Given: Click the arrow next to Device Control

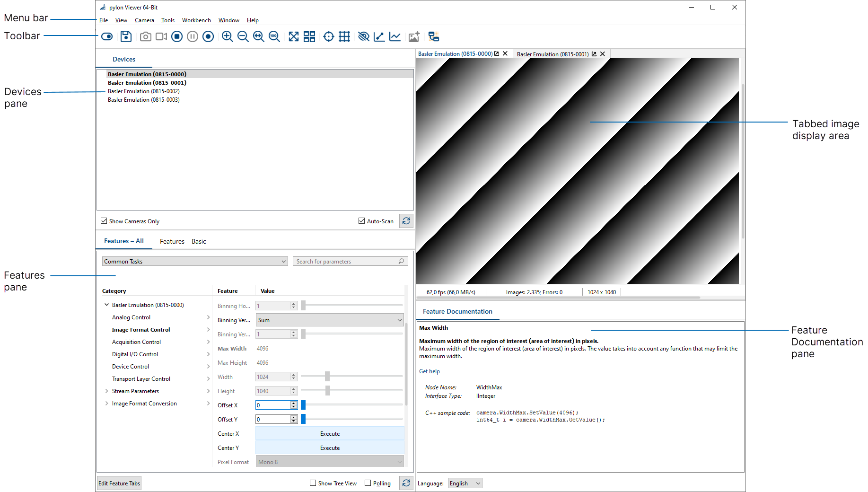Looking at the screenshot, I should coord(208,367).
